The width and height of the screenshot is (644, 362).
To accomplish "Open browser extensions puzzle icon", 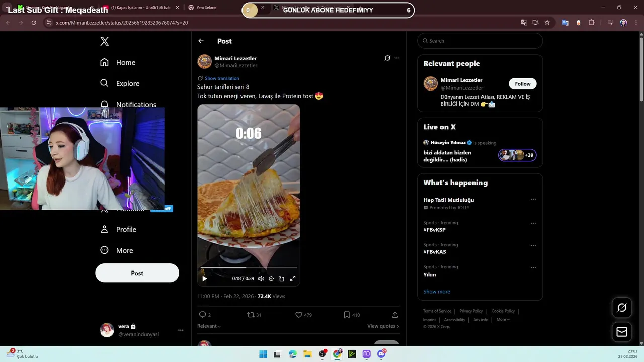I will point(591,23).
